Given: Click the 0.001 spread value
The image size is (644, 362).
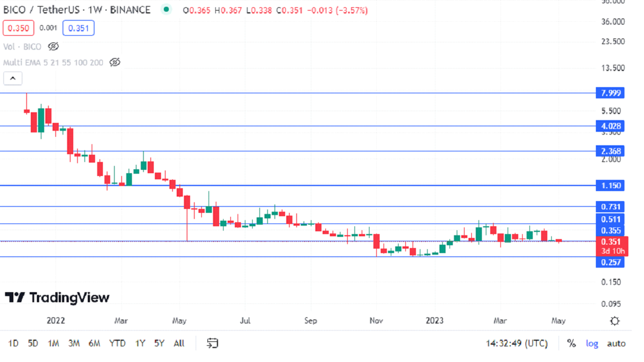Looking at the screenshot, I should pyautogui.click(x=48, y=28).
